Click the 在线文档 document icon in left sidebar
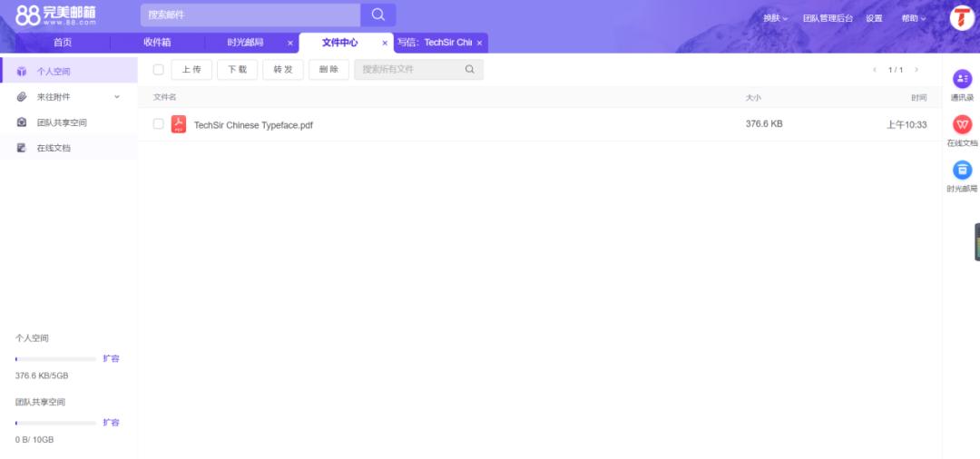Image resolution: width=980 pixels, height=459 pixels. coord(22,148)
